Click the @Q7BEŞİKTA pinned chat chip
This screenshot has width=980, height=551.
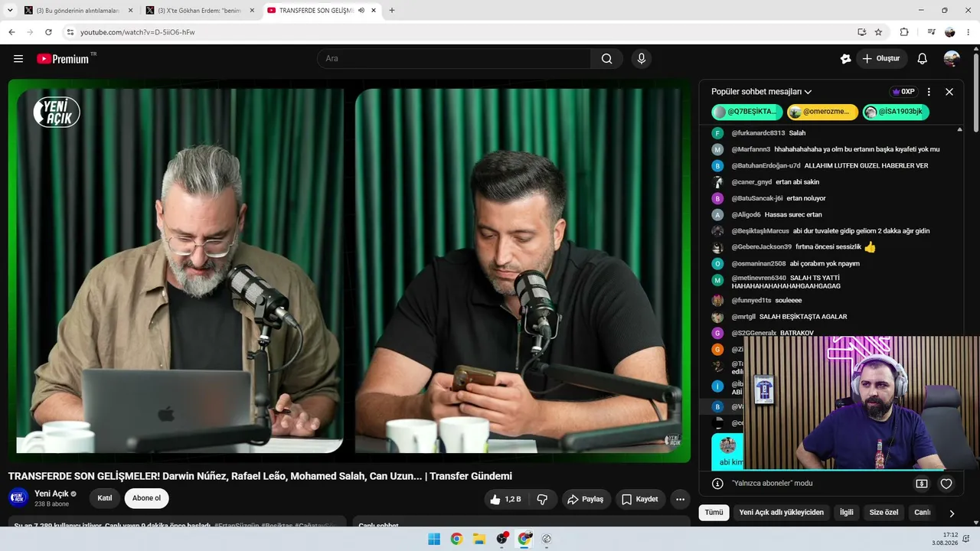pyautogui.click(x=747, y=112)
